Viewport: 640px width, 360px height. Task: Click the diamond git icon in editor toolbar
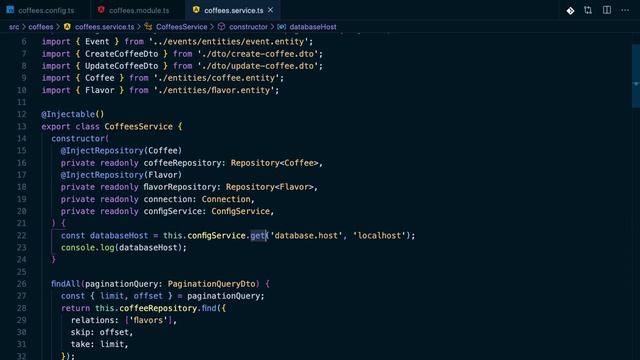pyautogui.click(x=570, y=11)
